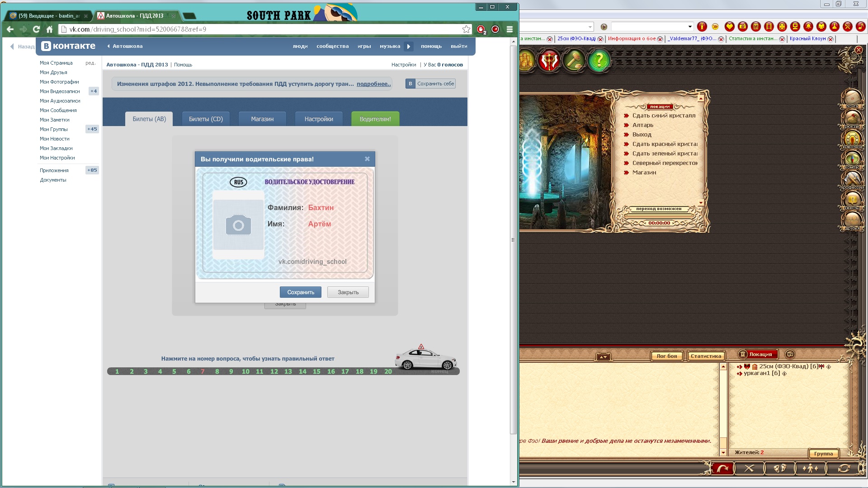Click the red film strip icon

click(x=769, y=27)
